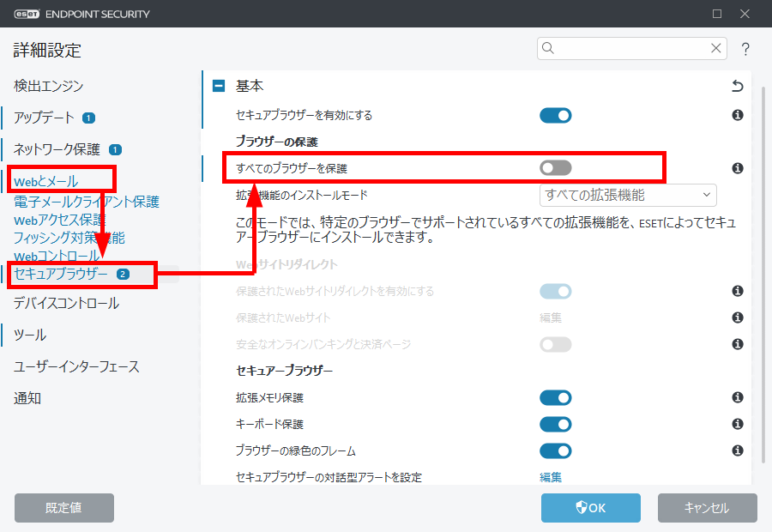Toggle 安全なオンラインバンキングと決済ページ switch
Image resolution: width=772 pixels, height=532 pixels.
coord(555,344)
